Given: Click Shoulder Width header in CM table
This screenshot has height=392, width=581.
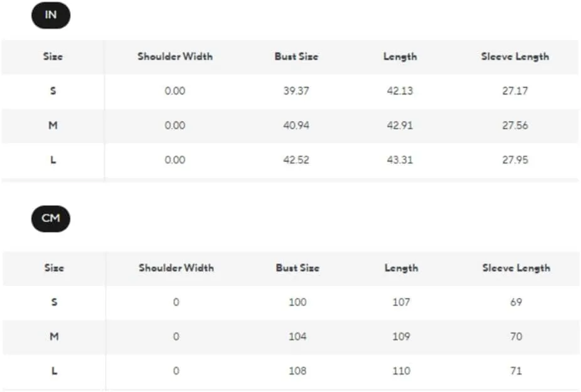Looking at the screenshot, I should point(176,268).
